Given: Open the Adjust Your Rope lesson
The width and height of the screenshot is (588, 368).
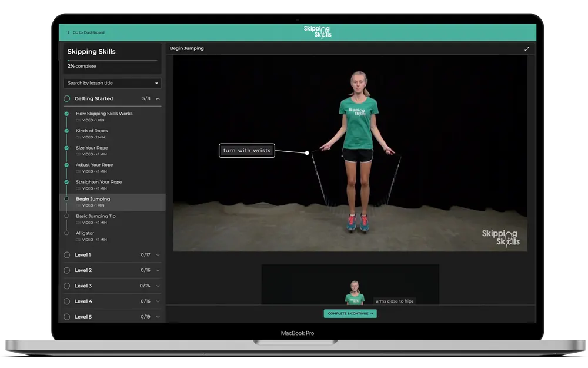Looking at the screenshot, I should coord(95,164).
